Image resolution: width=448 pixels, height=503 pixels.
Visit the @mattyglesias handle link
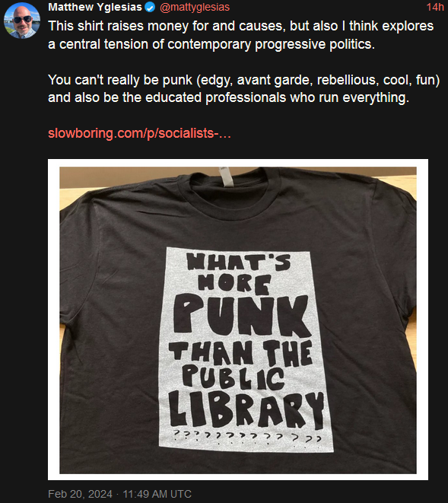195,7
